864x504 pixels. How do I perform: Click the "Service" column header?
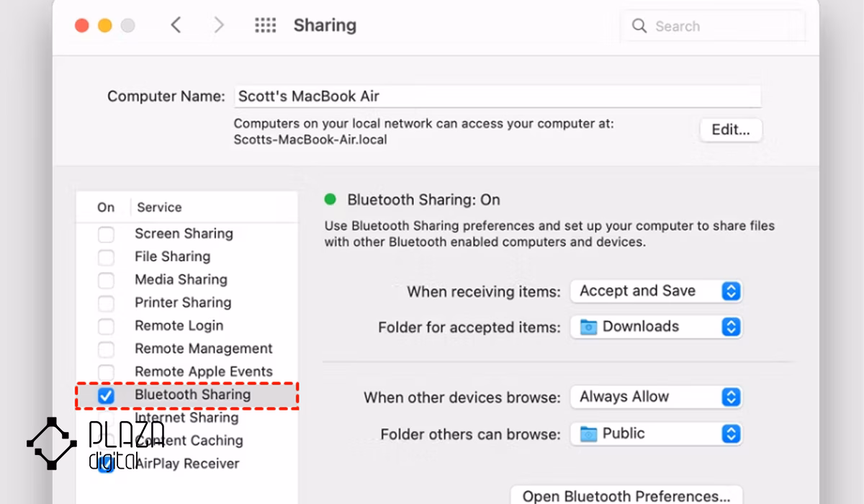click(159, 207)
